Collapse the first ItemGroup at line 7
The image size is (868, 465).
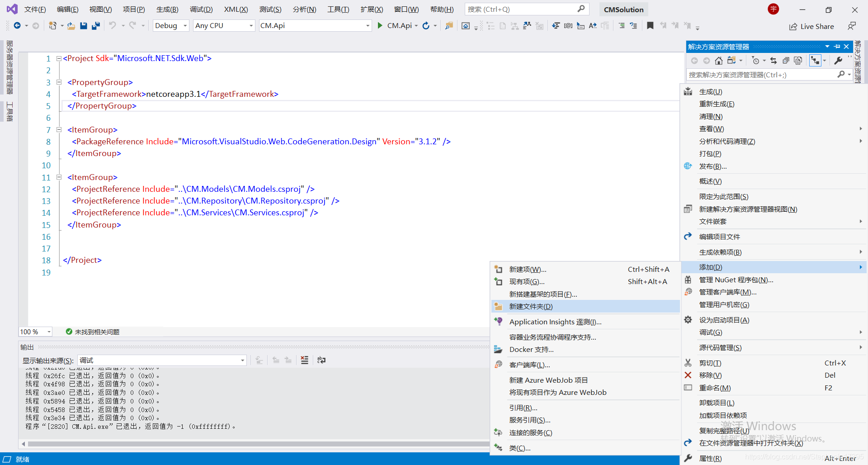59,130
